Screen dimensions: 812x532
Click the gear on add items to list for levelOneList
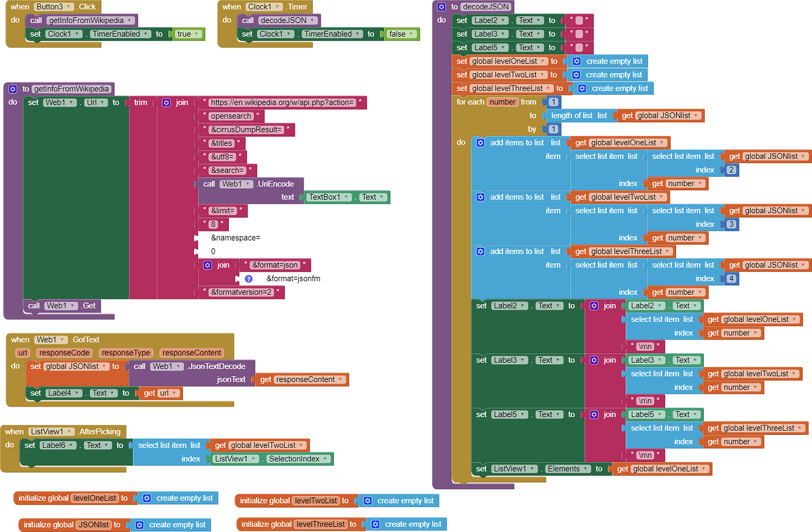click(481, 142)
